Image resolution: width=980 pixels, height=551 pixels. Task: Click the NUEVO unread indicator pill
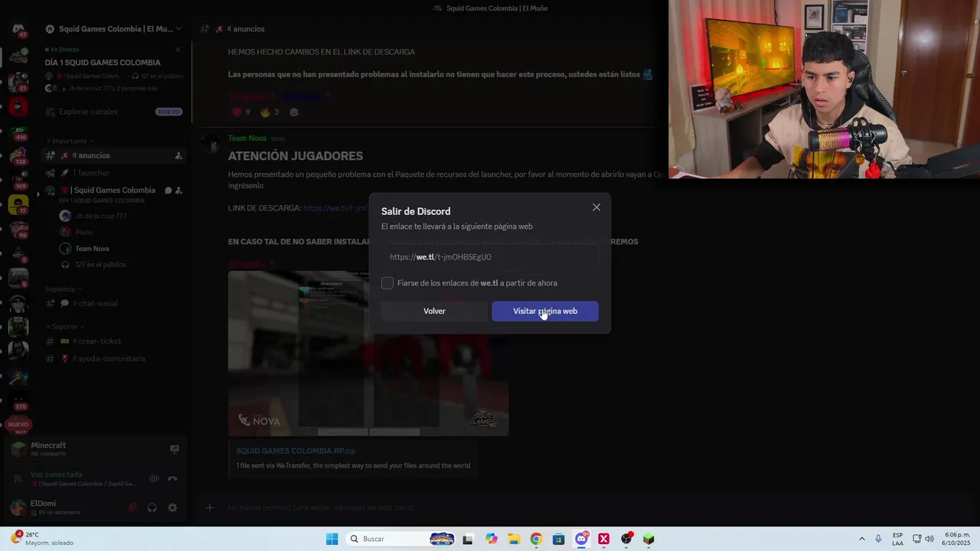pos(18,424)
